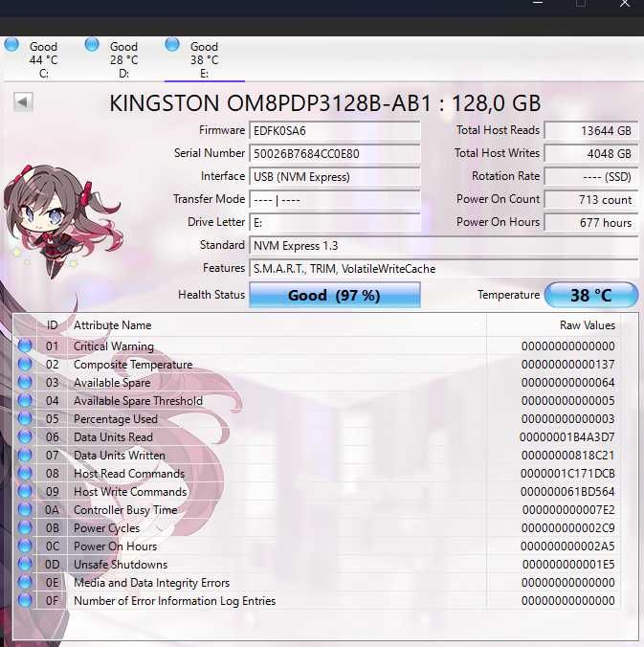Image resolution: width=644 pixels, height=647 pixels.
Task: Click the Raw Values column header
Action: (553, 325)
